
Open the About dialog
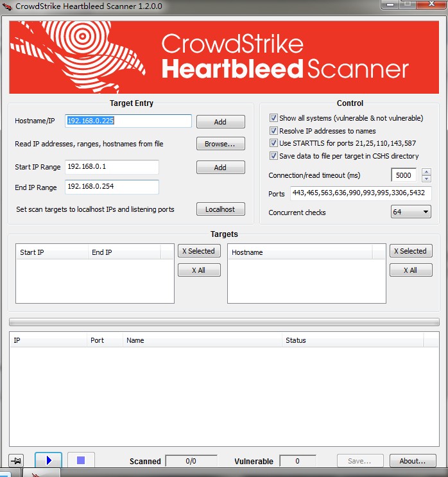pos(413,461)
